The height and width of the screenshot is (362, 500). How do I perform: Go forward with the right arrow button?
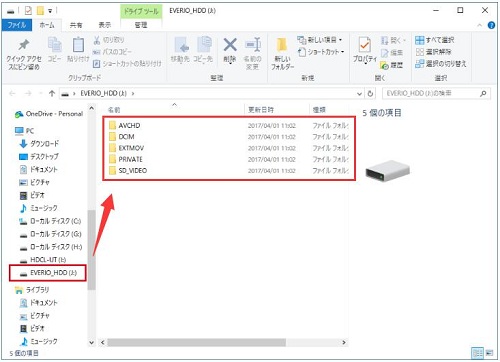pyautogui.click(x=28, y=94)
